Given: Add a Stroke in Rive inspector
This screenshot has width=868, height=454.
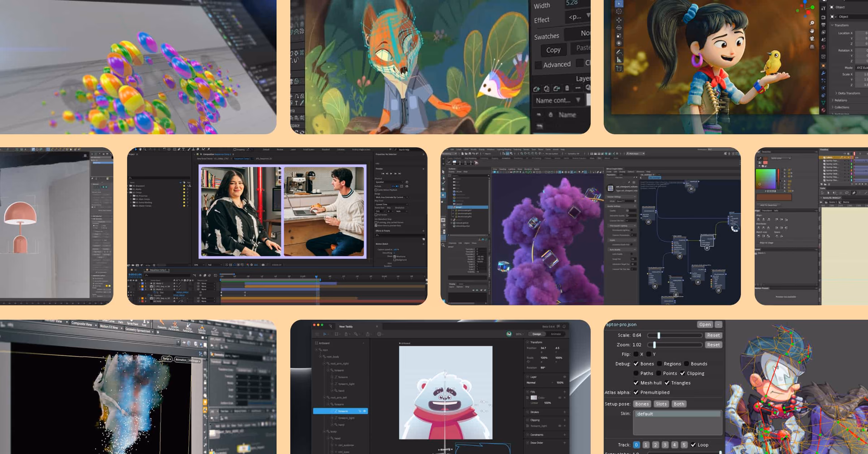Looking at the screenshot, I should click(565, 412).
